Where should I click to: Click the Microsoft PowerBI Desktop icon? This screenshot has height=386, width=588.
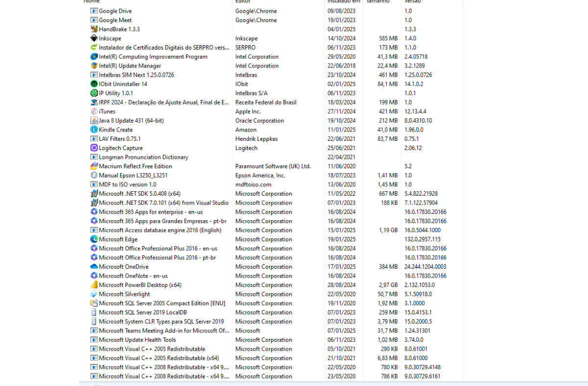(94, 285)
